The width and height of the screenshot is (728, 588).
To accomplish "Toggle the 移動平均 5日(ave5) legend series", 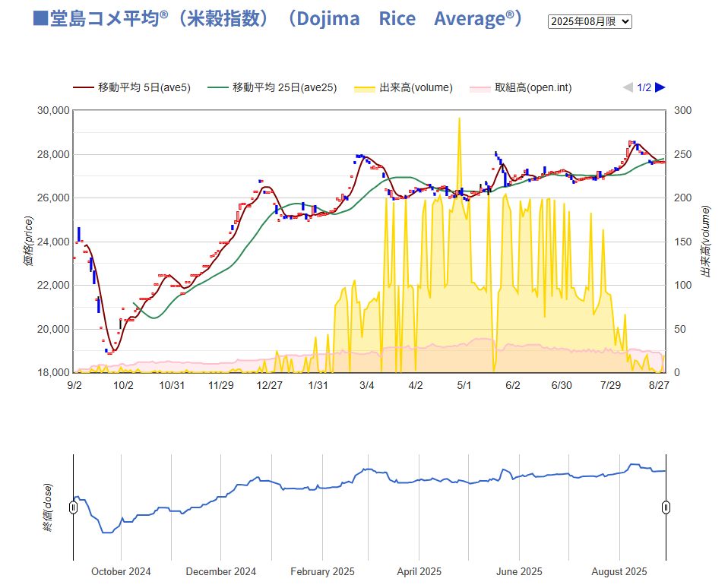I will [132, 87].
